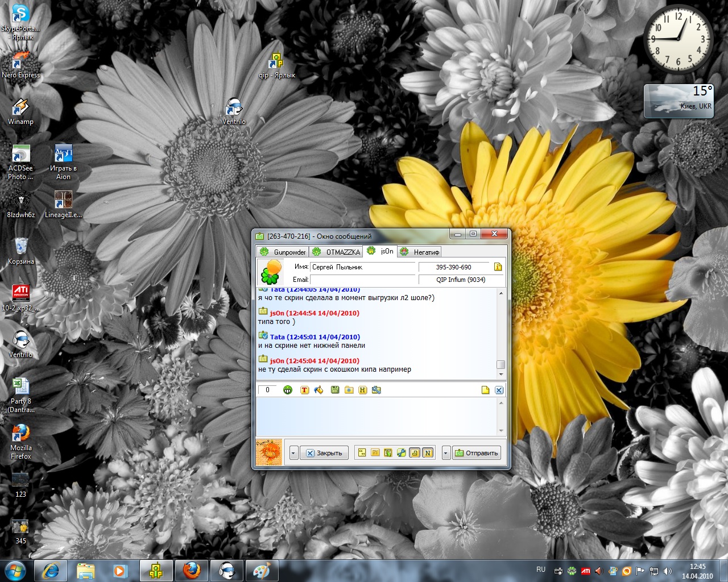Screen dimensions: 728x582
Task: Select the qip - Ярлык desktop shortcut
Action: (277, 65)
